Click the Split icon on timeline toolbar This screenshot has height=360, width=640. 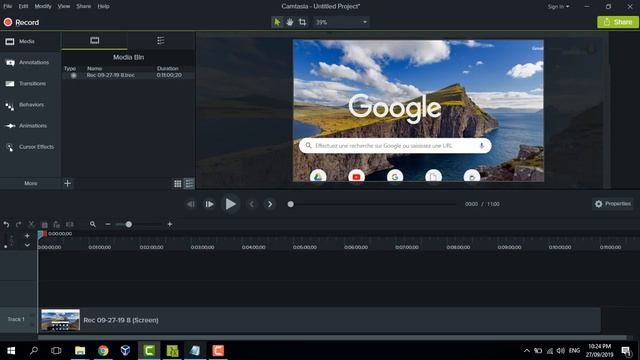tap(70, 224)
